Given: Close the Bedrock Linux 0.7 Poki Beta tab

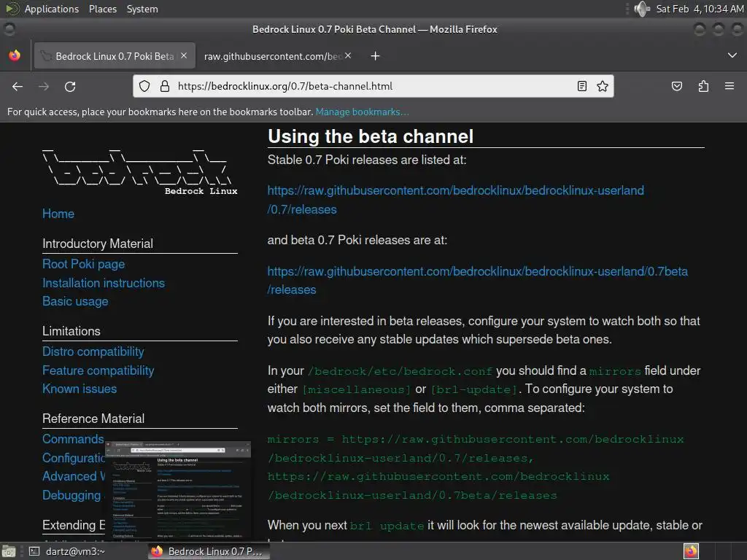Looking at the screenshot, I should pos(184,55).
